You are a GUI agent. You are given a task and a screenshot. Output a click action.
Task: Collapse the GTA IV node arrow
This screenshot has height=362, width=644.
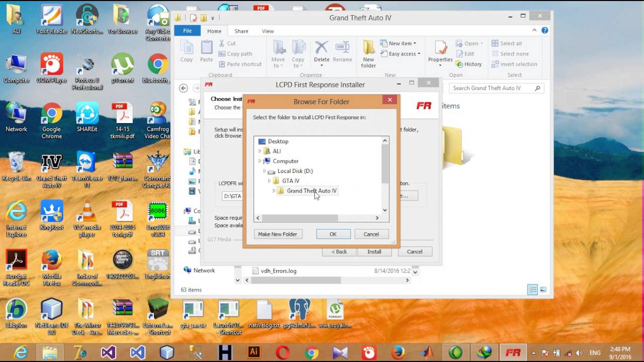coord(270,180)
